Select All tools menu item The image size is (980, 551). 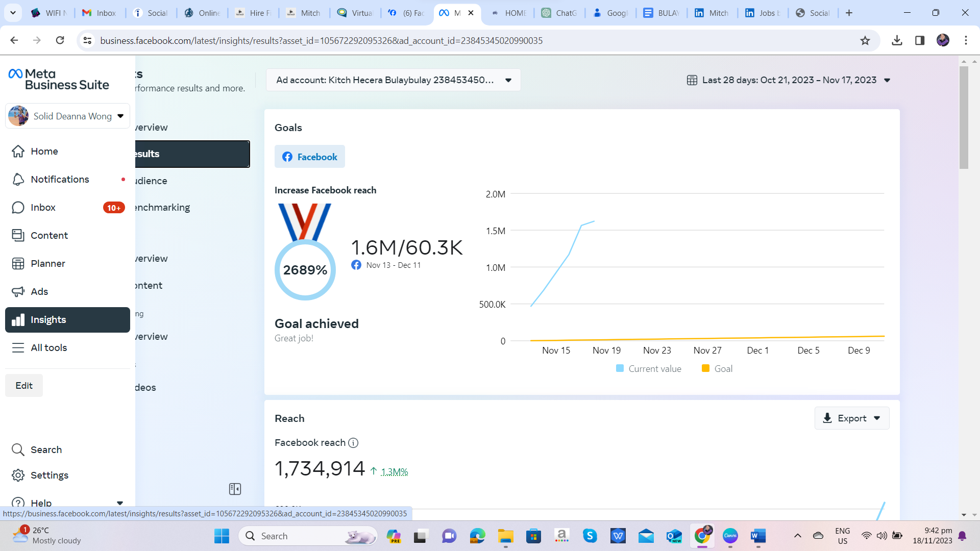coord(49,348)
